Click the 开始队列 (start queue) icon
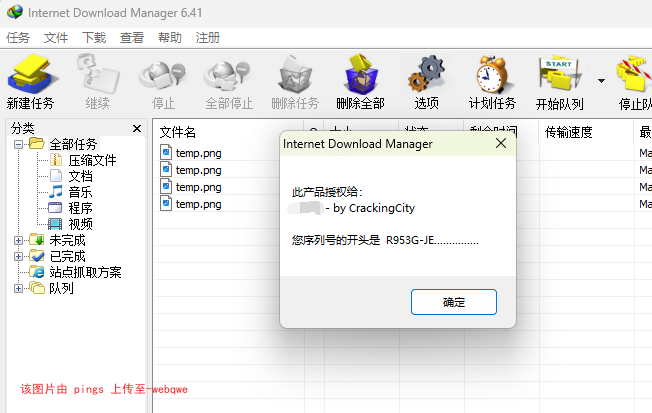Viewport: 652px width, 413px height. click(x=560, y=74)
